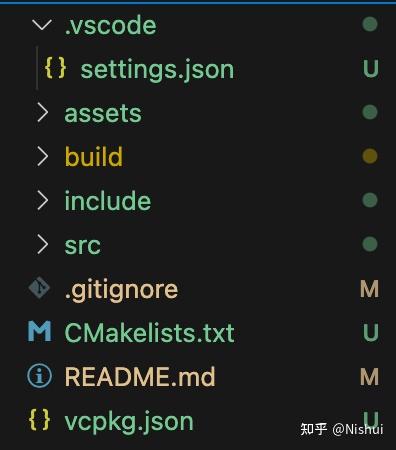Click the info icon next to README.md
This screenshot has width=396, height=450.
click(x=39, y=376)
